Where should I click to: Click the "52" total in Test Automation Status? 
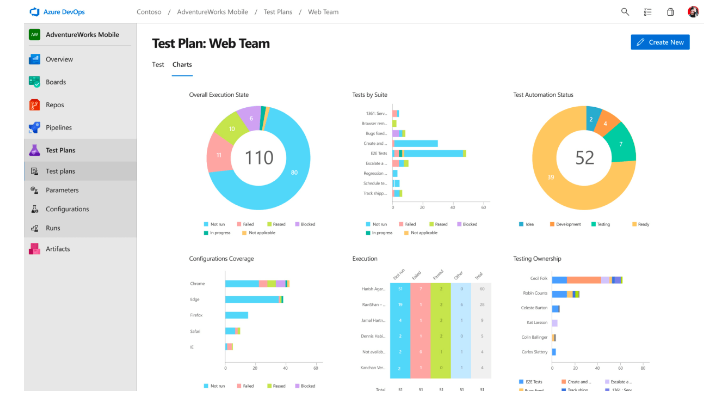584,158
